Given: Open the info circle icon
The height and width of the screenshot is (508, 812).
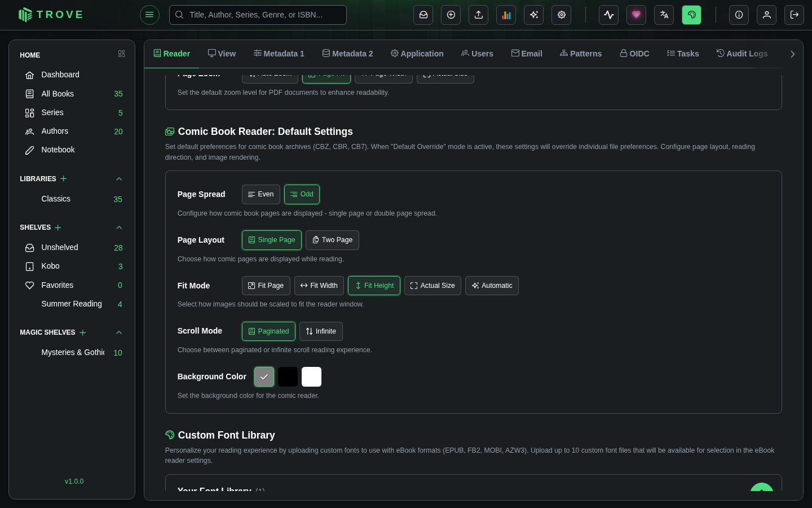Looking at the screenshot, I should tap(739, 15).
